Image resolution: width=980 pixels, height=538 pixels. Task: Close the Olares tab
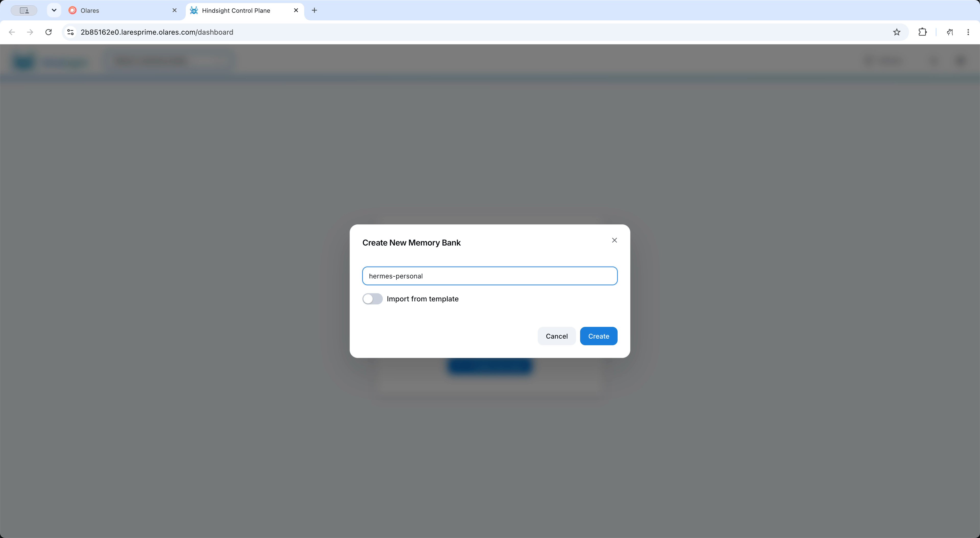[175, 10]
